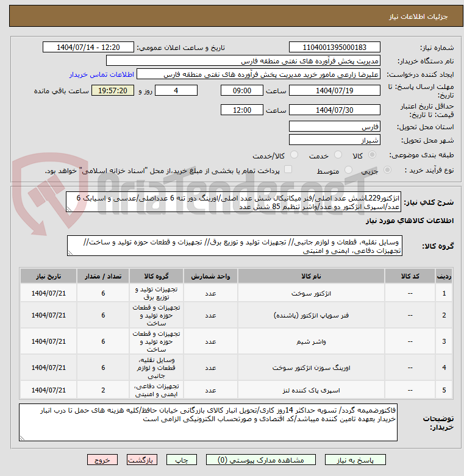Click the item name واشر شیم
Viewport: 464px width, 476px height.
point(311,342)
